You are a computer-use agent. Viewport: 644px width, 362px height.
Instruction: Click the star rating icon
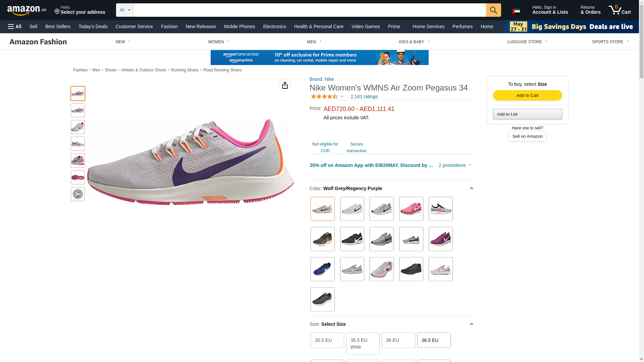click(324, 97)
